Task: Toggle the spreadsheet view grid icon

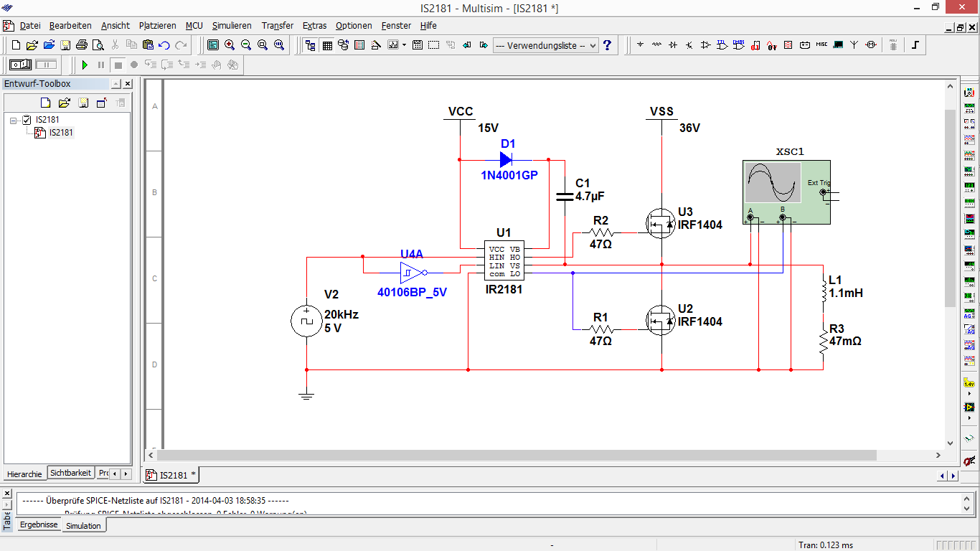Action: [x=327, y=44]
